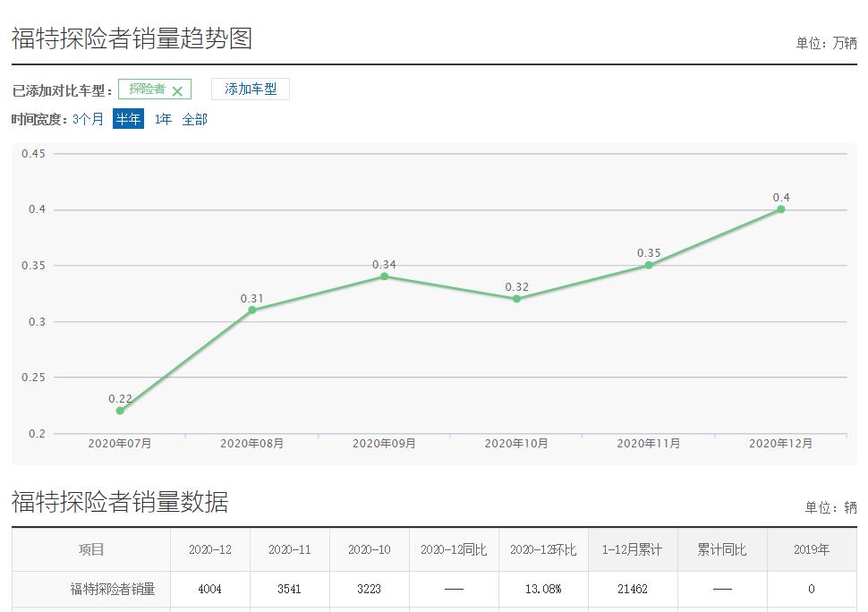Click the 0.4 data point for 2020年12月

780,209
